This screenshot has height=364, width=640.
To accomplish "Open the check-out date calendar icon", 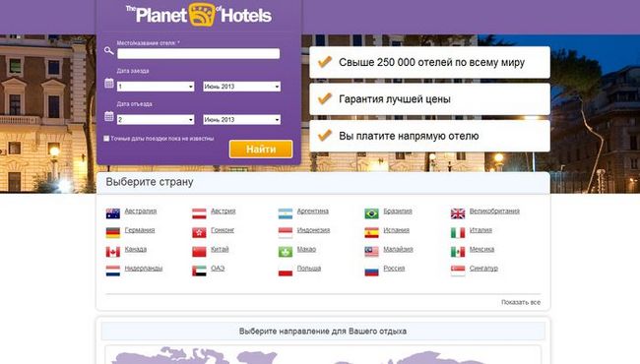I will (x=109, y=116).
